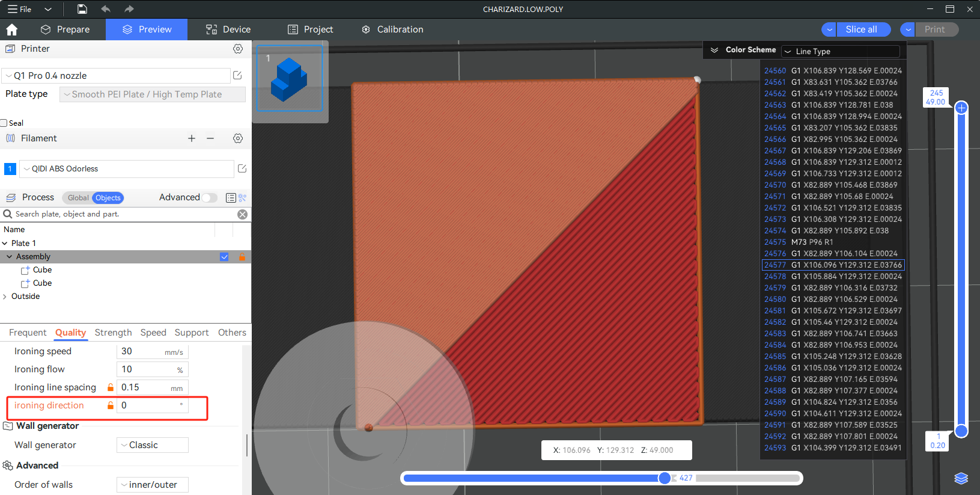Viewport: 980px width, 495px height.
Task: Open the Plate type dropdown
Action: tap(152, 94)
